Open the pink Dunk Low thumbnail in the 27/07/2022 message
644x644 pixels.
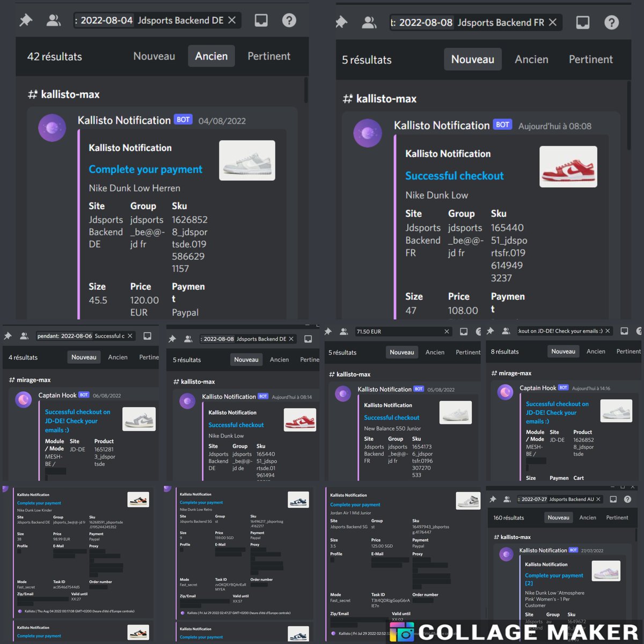[606, 570]
